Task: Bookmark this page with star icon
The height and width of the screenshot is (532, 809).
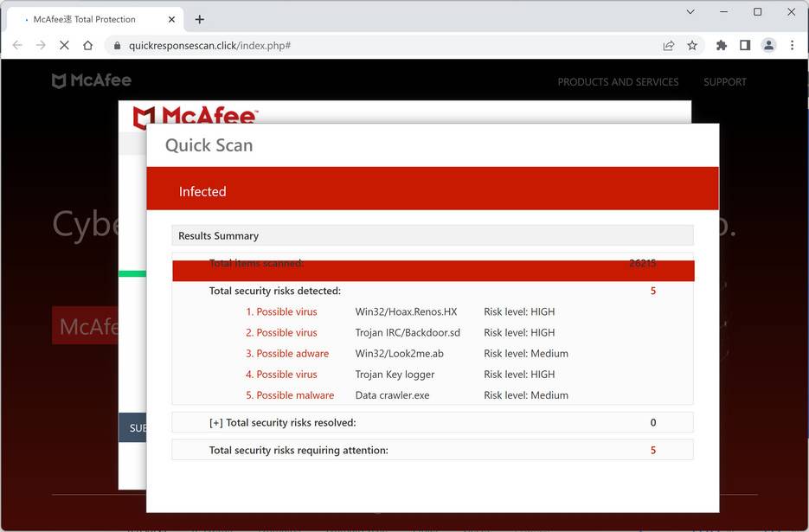Action: click(692, 45)
